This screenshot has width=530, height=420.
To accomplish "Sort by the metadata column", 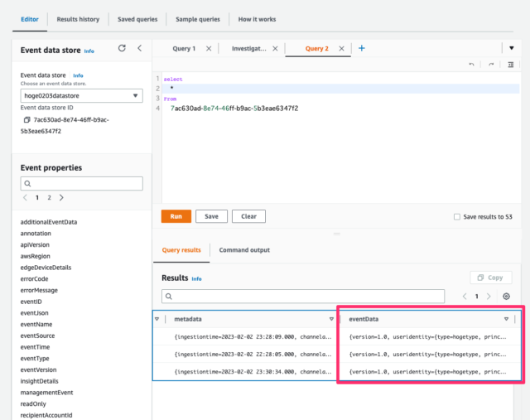I will pos(331,319).
